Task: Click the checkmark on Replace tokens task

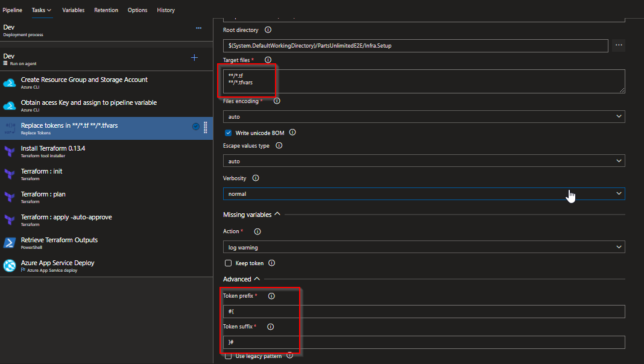Action: pyautogui.click(x=196, y=127)
